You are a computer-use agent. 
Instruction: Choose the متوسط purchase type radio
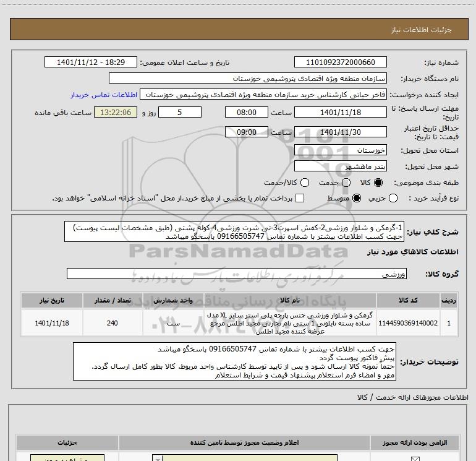pos(357,198)
